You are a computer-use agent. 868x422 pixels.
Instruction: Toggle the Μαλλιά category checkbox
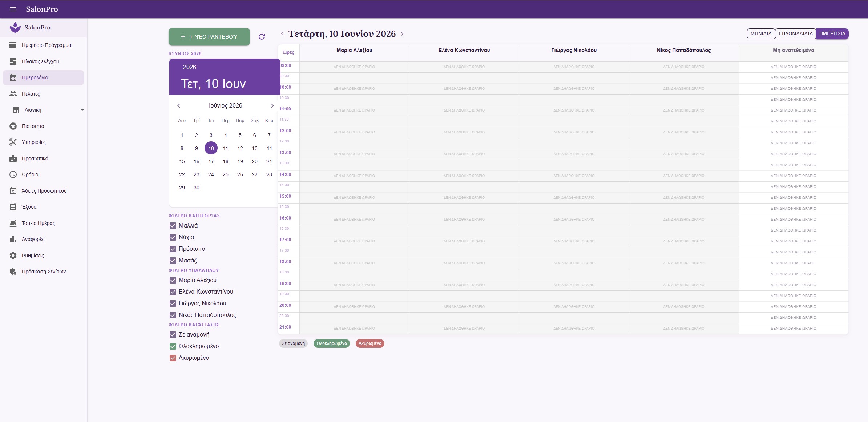[173, 226]
